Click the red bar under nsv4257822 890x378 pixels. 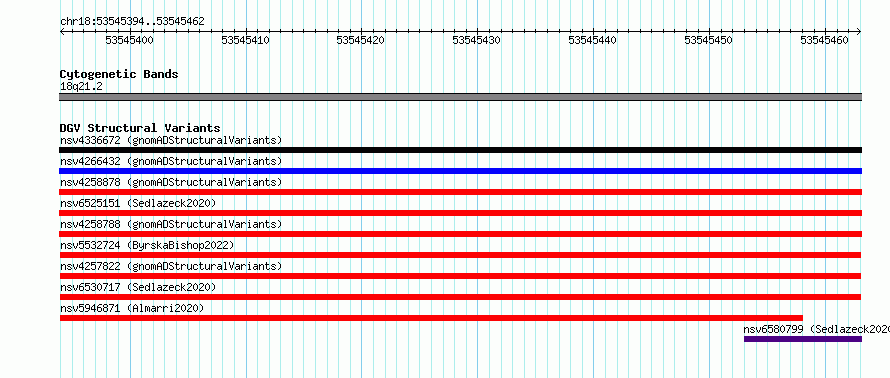[x=460, y=276]
